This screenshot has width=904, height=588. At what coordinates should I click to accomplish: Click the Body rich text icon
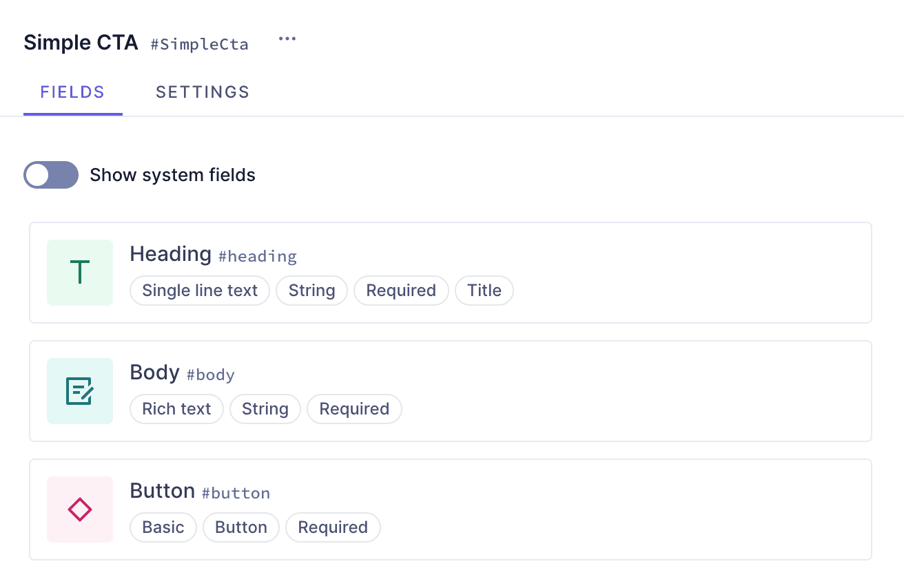(x=80, y=391)
